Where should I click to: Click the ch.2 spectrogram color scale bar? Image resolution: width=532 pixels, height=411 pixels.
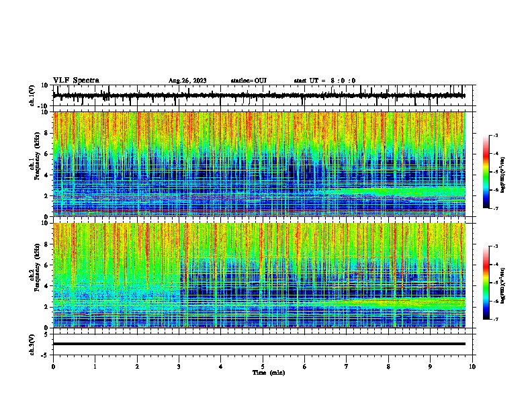click(x=486, y=283)
